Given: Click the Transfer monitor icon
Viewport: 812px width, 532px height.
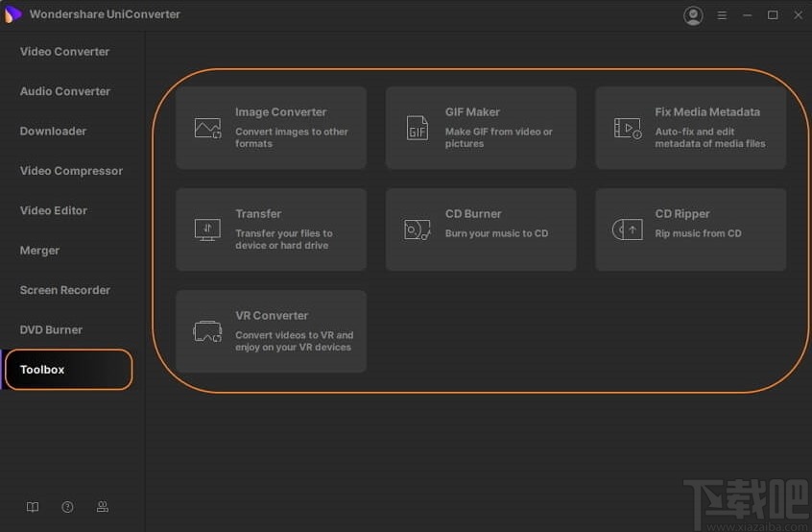Looking at the screenshot, I should click(207, 230).
